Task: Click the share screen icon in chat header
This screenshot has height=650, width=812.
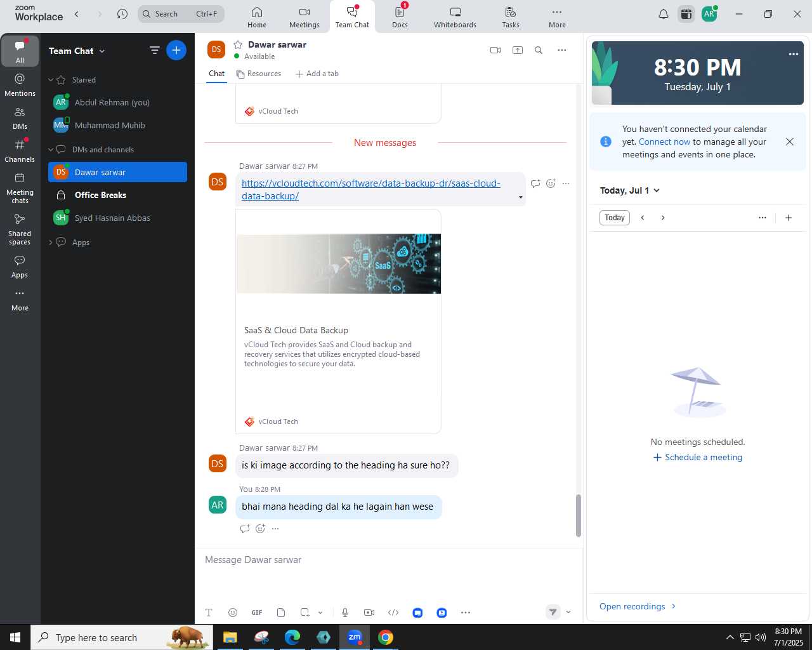Action: click(518, 50)
